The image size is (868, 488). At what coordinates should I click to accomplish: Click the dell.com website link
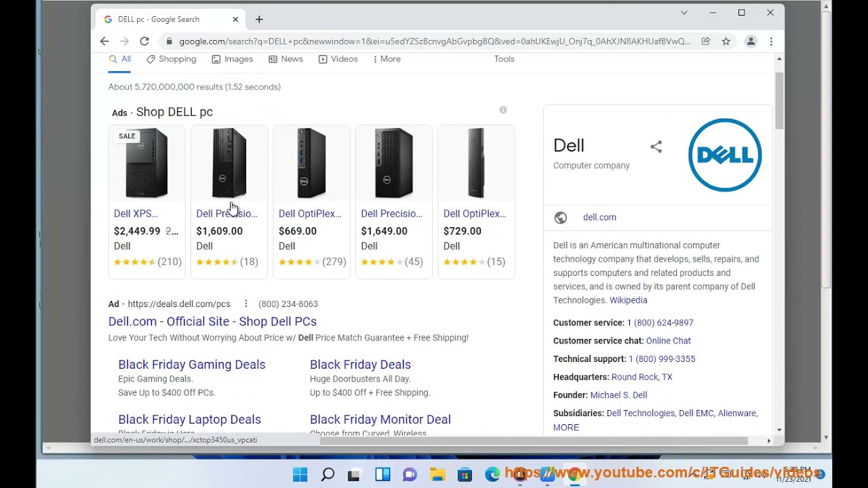599,218
